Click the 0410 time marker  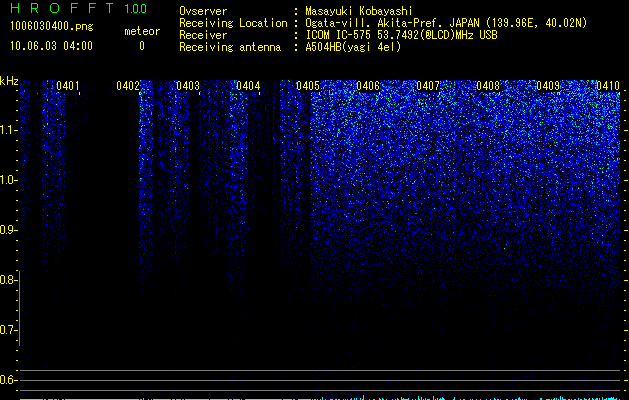pyautogui.click(x=608, y=86)
